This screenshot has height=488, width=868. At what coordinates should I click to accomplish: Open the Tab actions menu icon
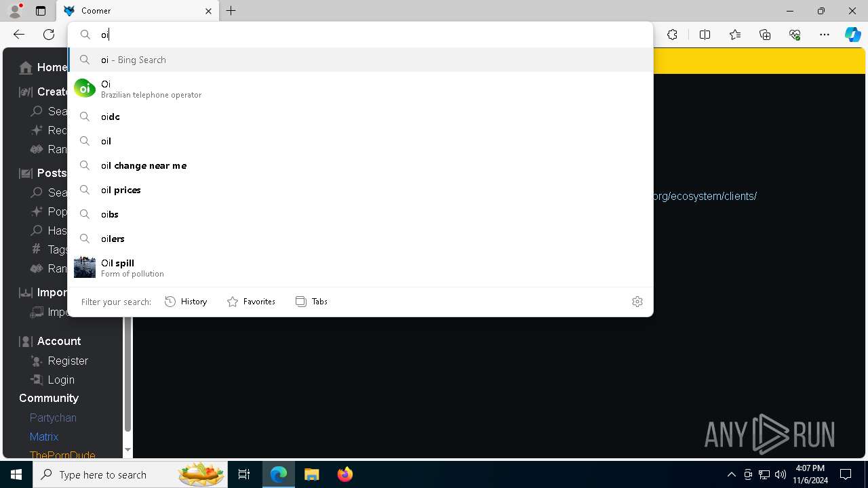click(x=41, y=11)
